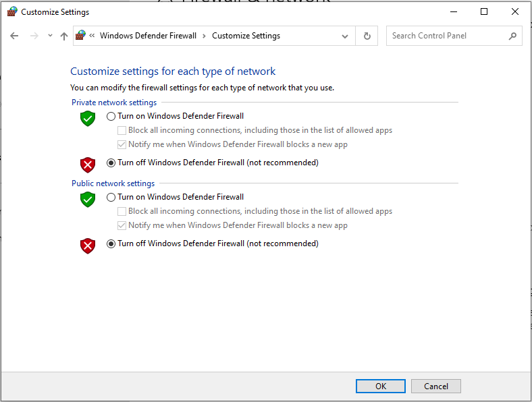
Task: Maximize the Customize Settings window
Action: (484, 12)
